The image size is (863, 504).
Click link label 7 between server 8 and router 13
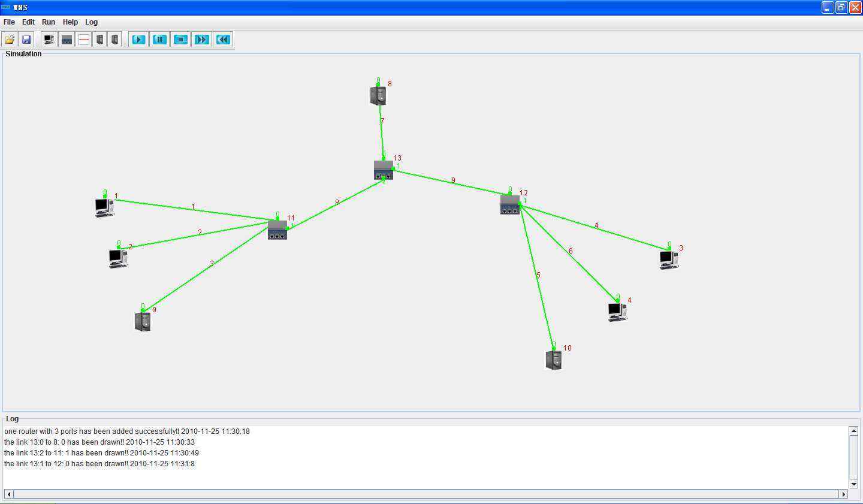click(382, 121)
